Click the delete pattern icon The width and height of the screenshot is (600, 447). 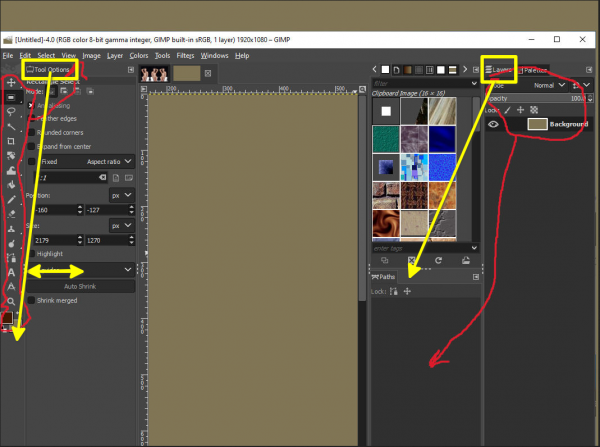(x=411, y=260)
